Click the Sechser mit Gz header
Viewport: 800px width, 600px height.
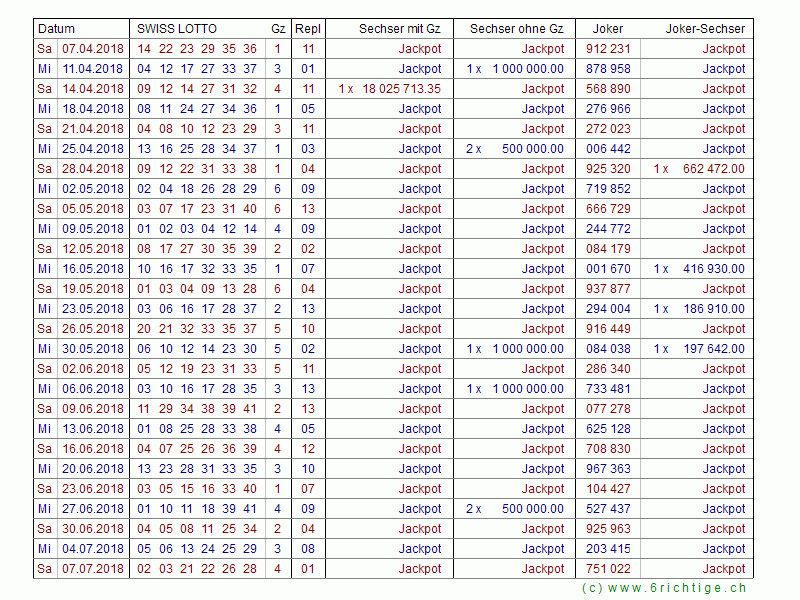(x=400, y=29)
